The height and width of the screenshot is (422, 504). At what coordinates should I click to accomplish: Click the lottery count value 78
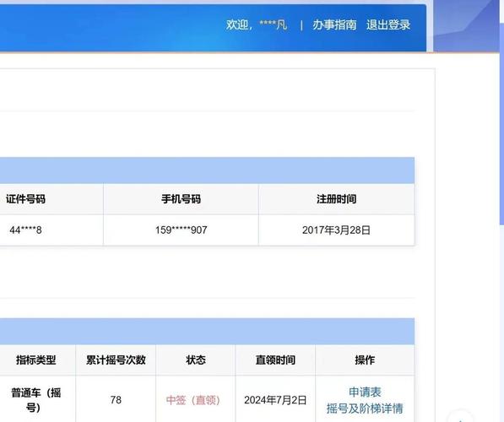click(x=116, y=400)
